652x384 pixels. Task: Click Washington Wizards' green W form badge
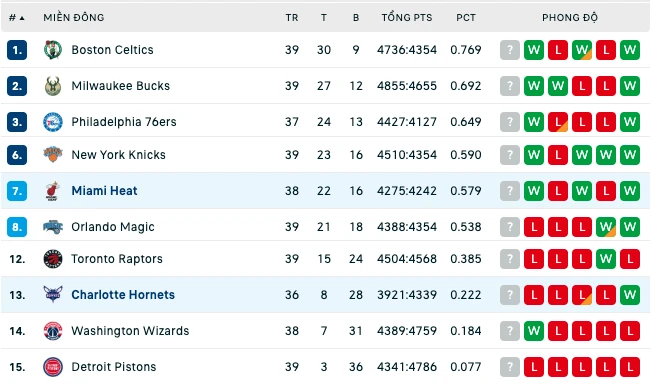click(x=533, y=331)
